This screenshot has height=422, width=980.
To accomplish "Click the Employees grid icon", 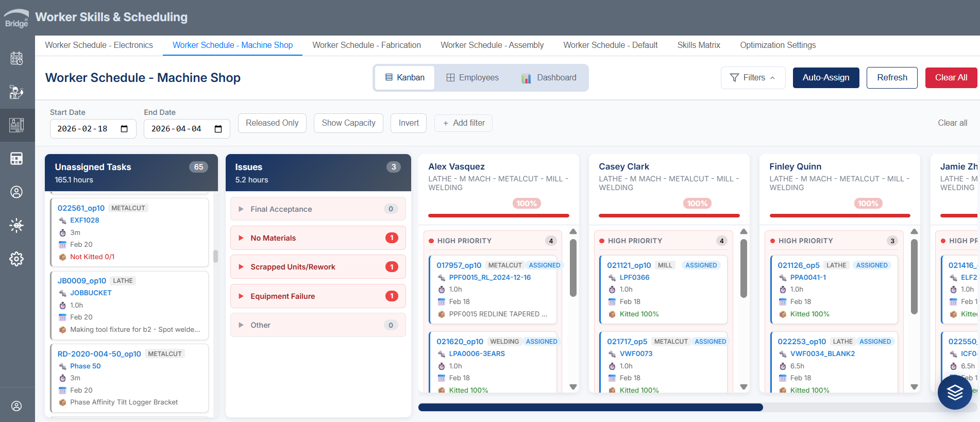I will point(450,78).
